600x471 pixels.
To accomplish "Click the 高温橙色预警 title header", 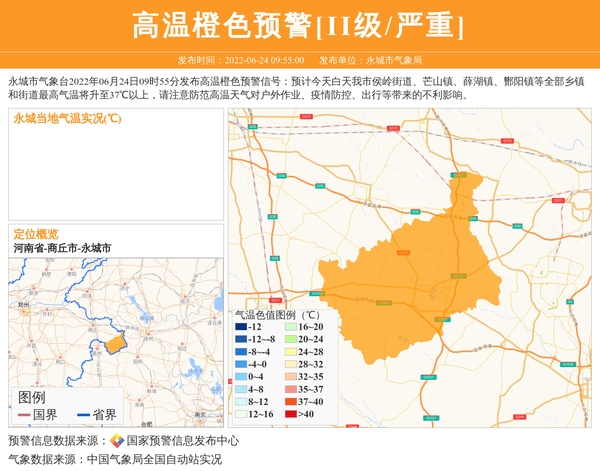I will click(299, 25).
